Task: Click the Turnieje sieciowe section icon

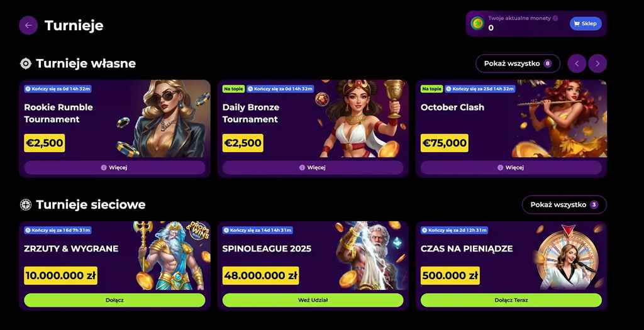Action: (26, 205)
